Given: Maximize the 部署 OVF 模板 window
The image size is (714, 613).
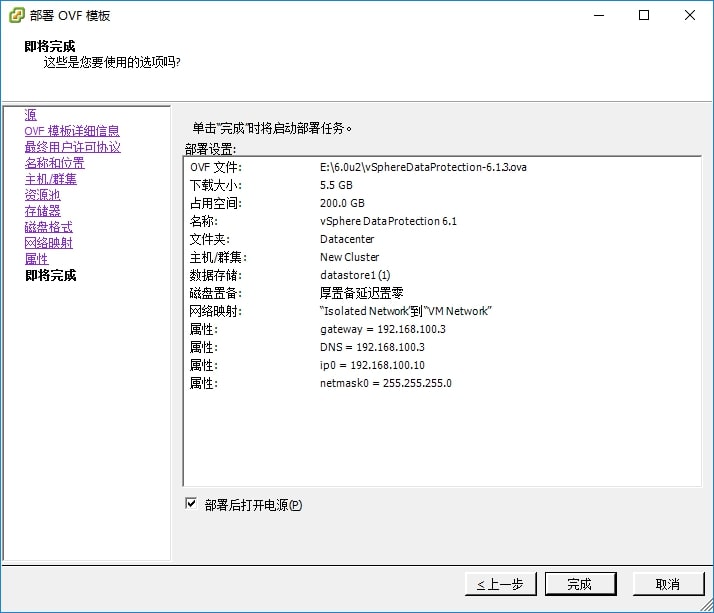Looking at the screenshot, I should 644,15.
